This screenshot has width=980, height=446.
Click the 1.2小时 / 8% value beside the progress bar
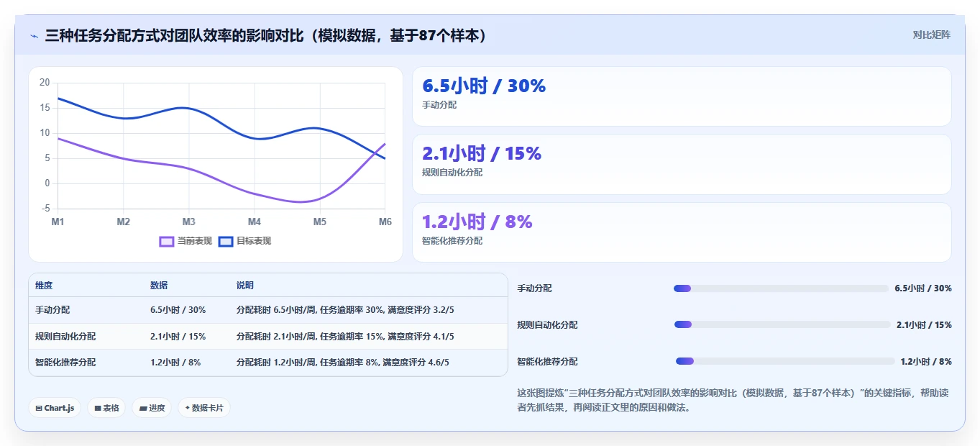[926, 361]
